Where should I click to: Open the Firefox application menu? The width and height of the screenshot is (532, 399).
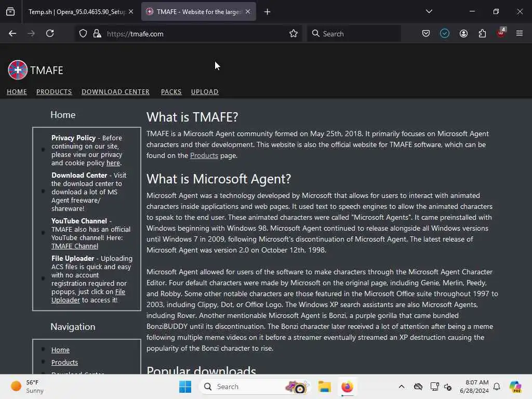pyautogui.click(x=520, y=33)
